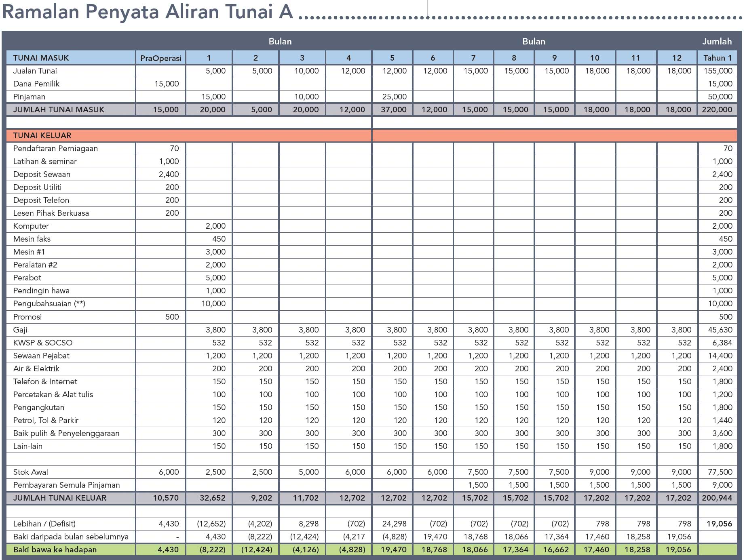The width and height of the screenshot is (745, 560).
Task: Select the Pengubahsuaian (**) row label
Action: (x=49, y=303)
